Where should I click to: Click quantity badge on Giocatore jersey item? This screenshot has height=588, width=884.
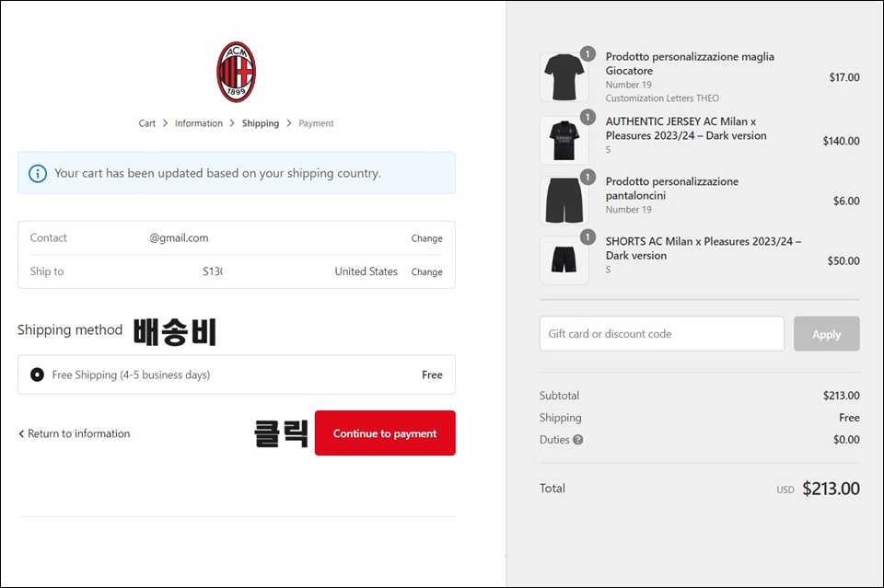coord(587,53)
